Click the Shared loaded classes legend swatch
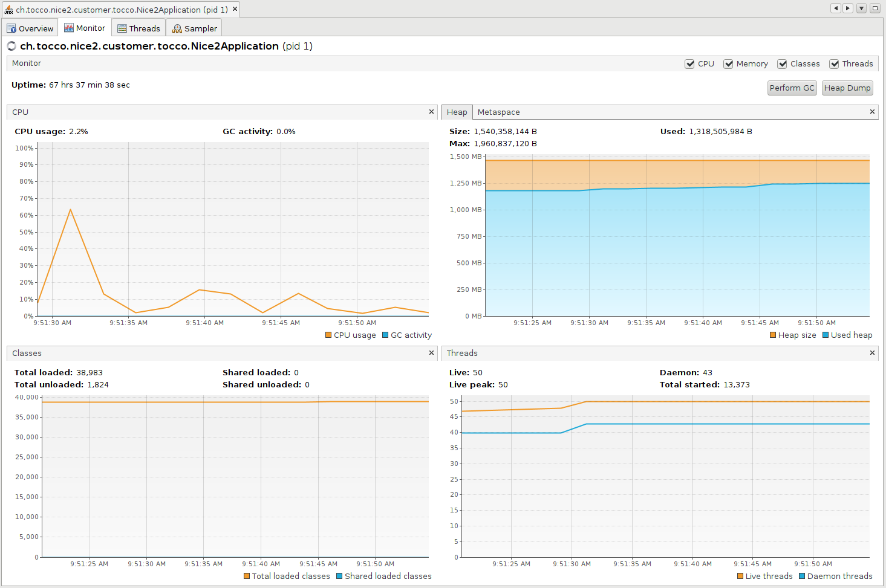 339,576
